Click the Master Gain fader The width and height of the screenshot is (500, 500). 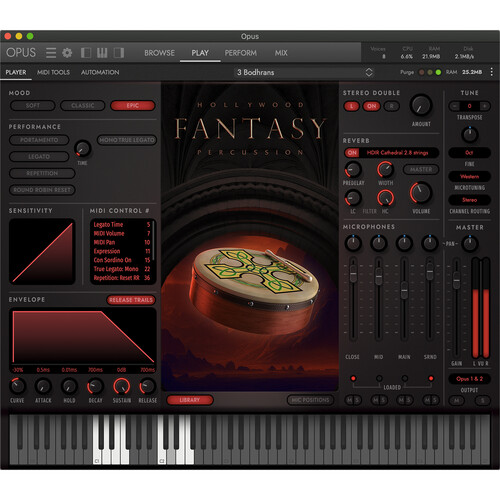coord(457,280)
